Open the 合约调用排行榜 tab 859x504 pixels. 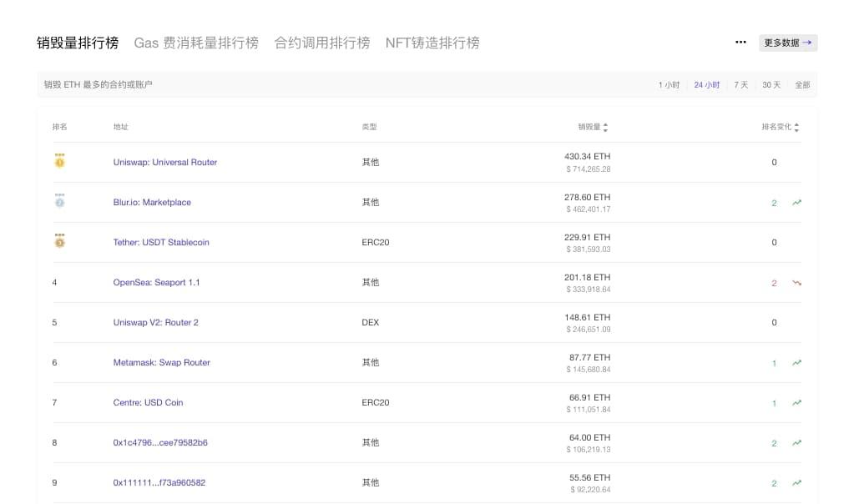[x=321, y=43]
